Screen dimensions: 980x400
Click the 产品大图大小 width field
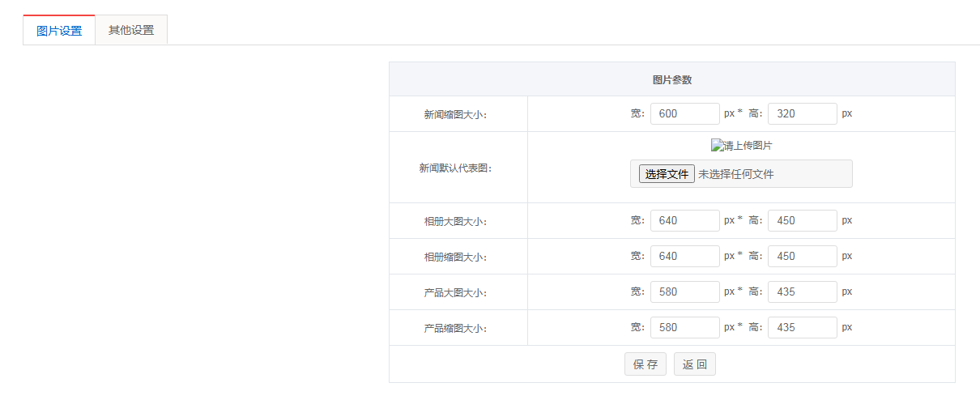pos(684,292)
